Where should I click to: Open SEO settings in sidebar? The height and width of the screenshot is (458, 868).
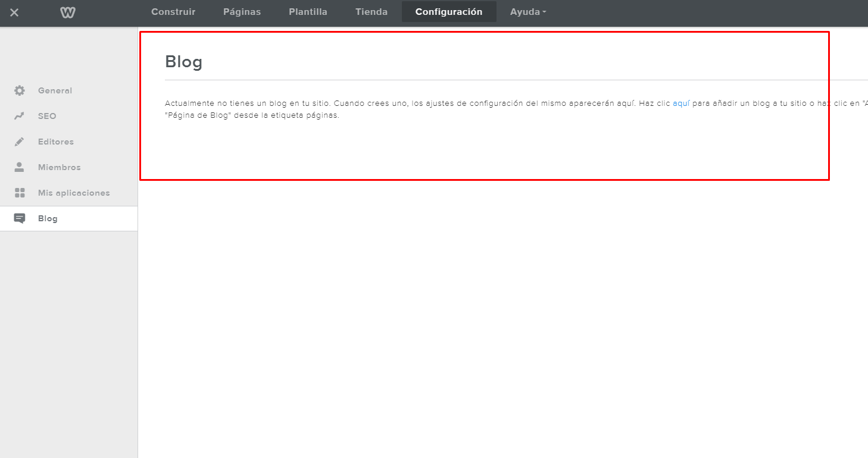(x=68, y=116)
